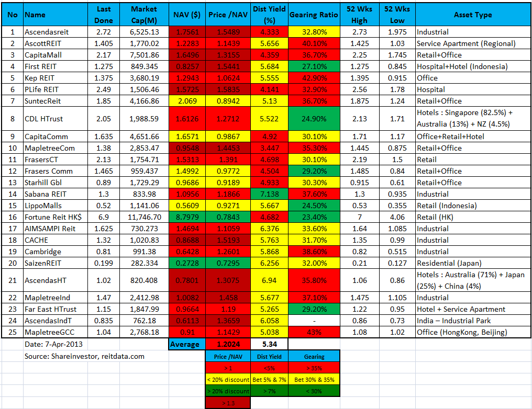
Task: Click the '52 Wks High' header cell
Action: [x=359, y=15]
